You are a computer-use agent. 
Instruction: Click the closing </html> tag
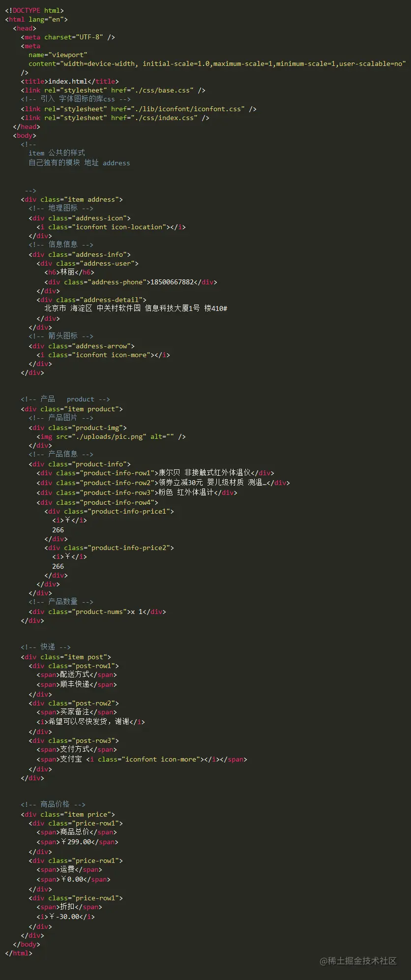(x=19, y=953)
